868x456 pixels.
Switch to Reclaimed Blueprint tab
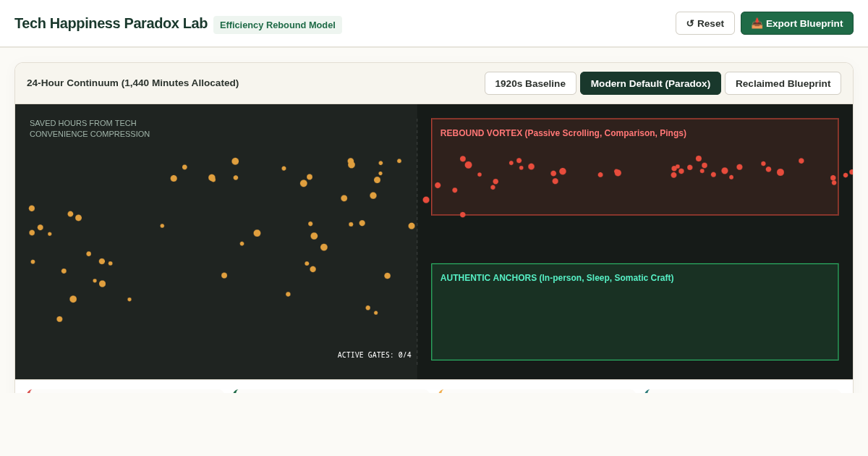[x=783, y=83]
